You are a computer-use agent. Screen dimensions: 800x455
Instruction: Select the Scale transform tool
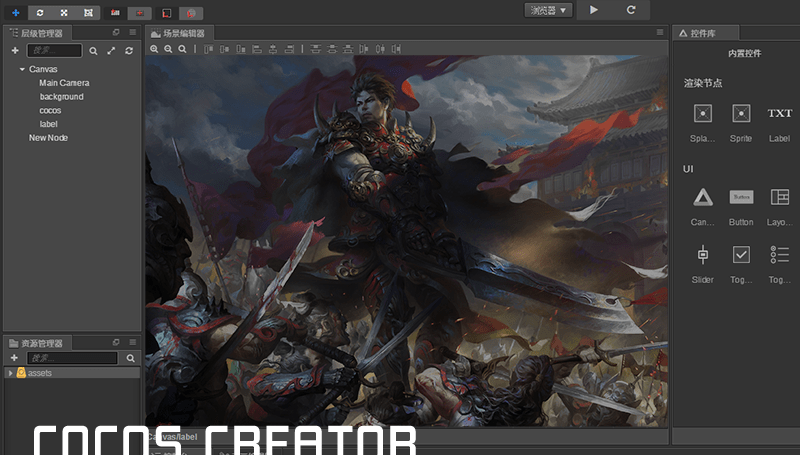tap(64, 12)
